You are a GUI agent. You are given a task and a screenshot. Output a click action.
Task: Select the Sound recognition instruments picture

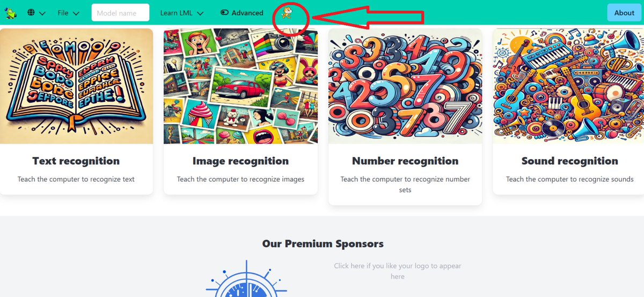coord(568,86)
